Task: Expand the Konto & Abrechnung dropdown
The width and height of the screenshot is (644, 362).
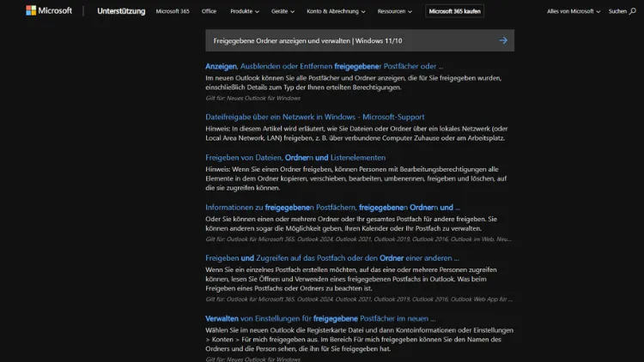Action: point(336,11)
